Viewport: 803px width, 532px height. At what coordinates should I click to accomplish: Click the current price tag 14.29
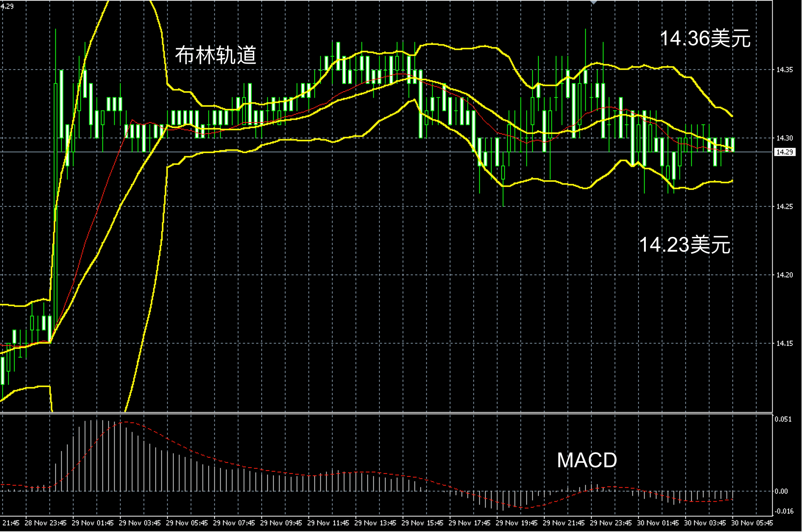coord(785,152)
